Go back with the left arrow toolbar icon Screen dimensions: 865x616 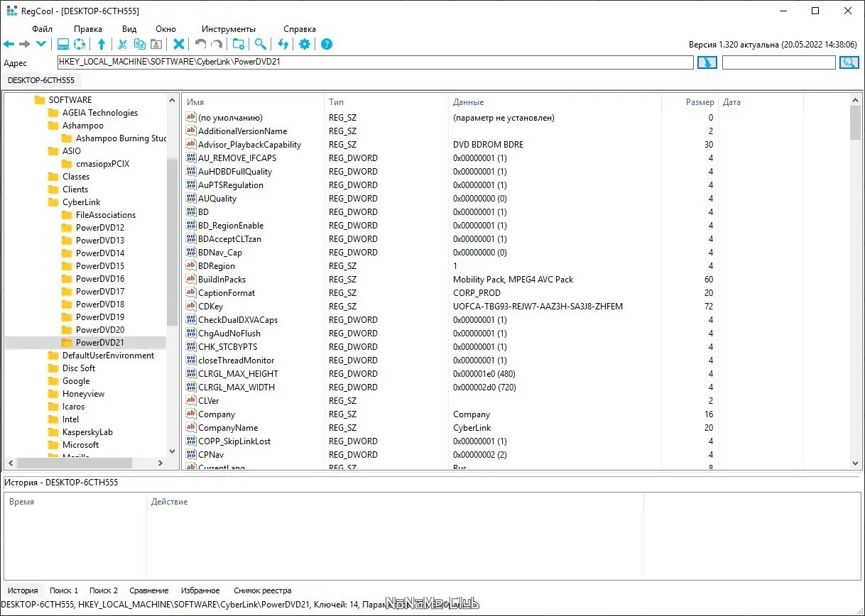pos(9,44)
